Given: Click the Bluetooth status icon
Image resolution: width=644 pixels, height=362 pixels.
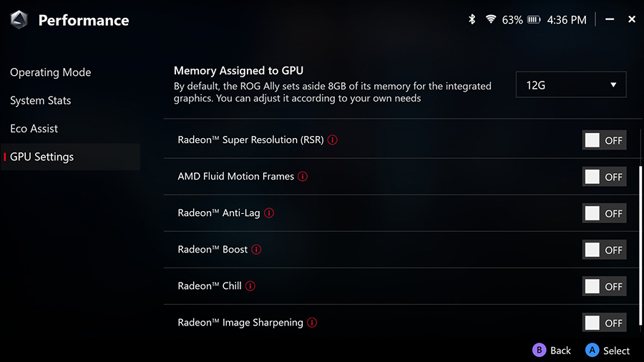Looking at the screenshot, I should pyautogui.click(x=472, y=19).
